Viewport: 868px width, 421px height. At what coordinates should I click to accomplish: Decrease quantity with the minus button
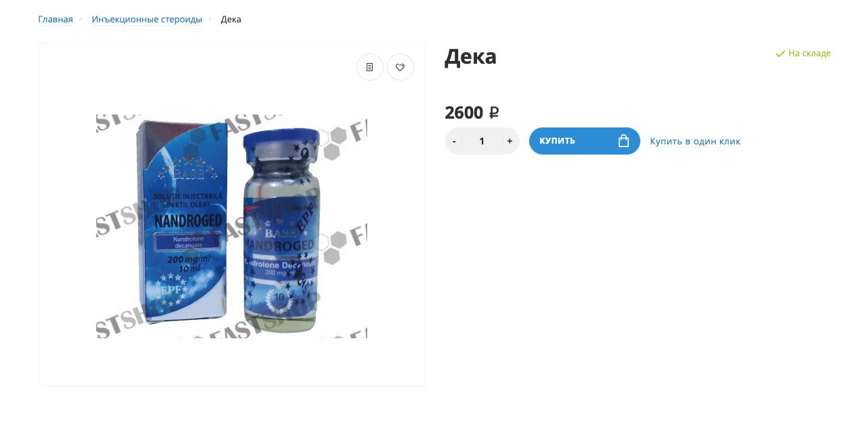click(x=454, y=141)
